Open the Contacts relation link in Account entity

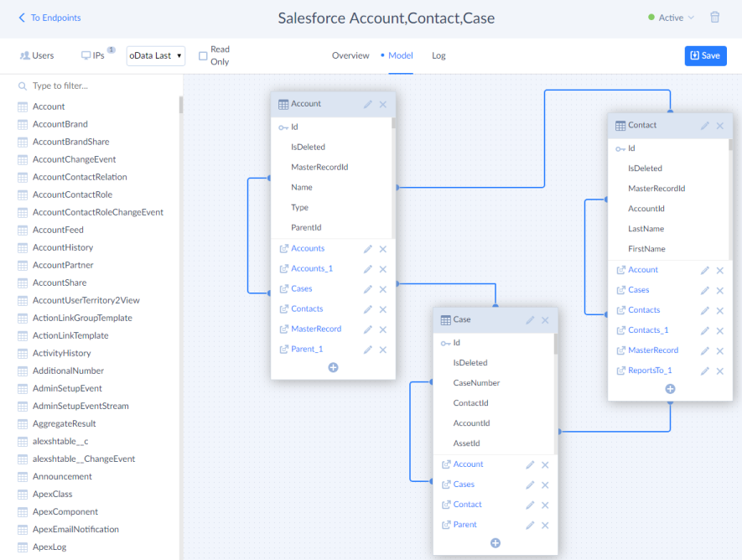pyautogui.click(x=307, y=309)
